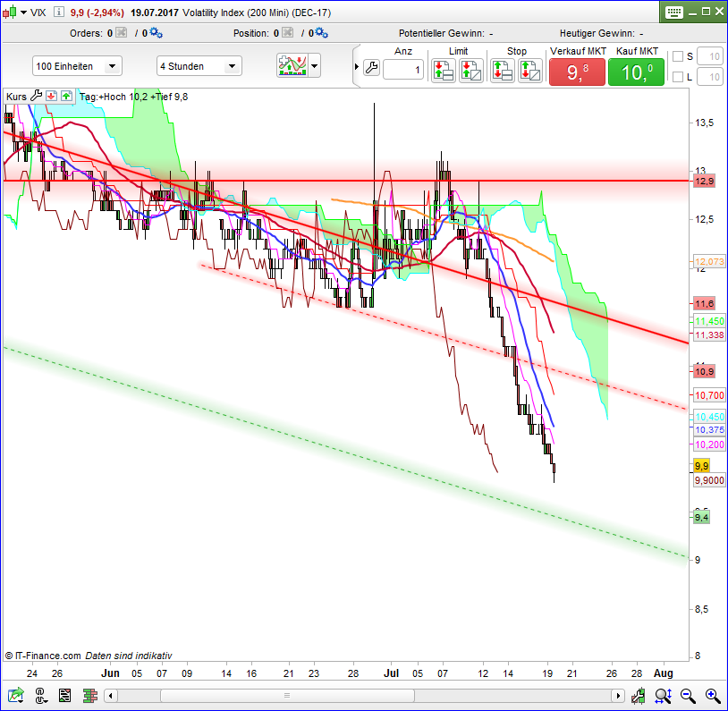Click the 10,9 red price label
Image resolution: width=728 pixels, height=711 pixels.
[705, 371]
